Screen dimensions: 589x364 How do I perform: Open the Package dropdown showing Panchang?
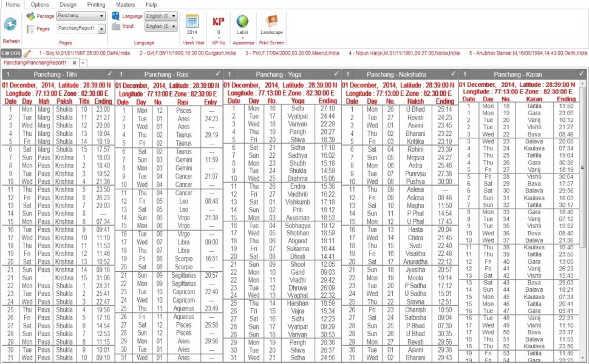[x=81, y=16]
